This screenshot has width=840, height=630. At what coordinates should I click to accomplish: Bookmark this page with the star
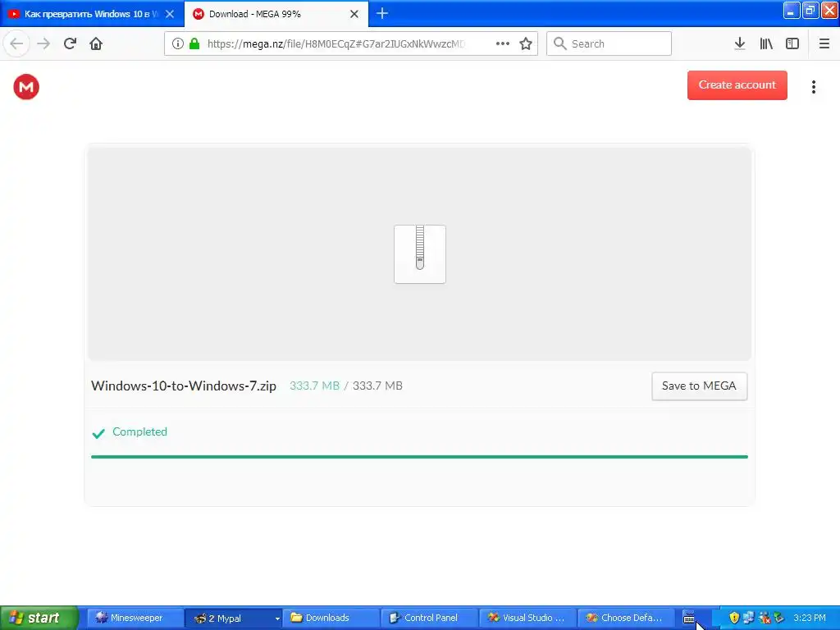pyautogui.click(x=526, y=43)
